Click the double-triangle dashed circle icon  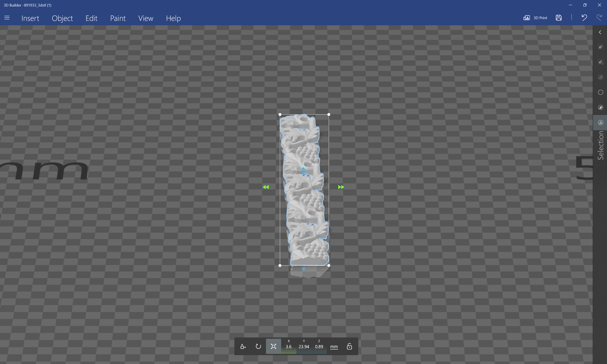600,107
